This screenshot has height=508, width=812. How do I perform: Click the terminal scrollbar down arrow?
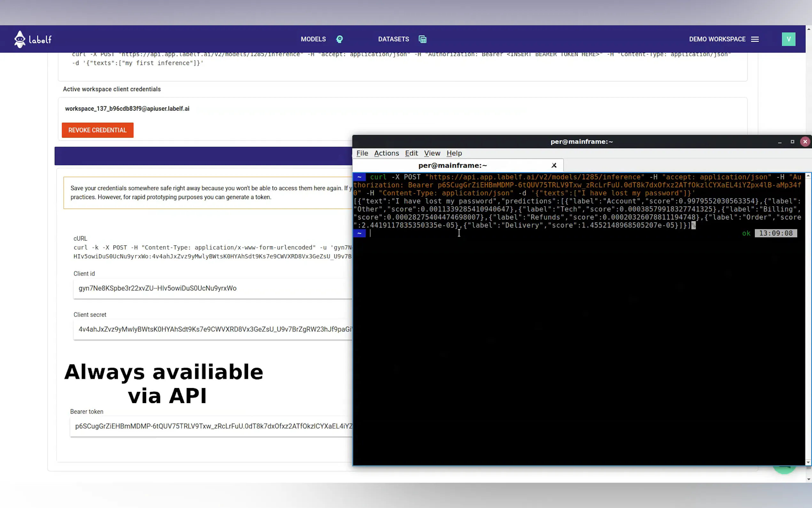808,463
